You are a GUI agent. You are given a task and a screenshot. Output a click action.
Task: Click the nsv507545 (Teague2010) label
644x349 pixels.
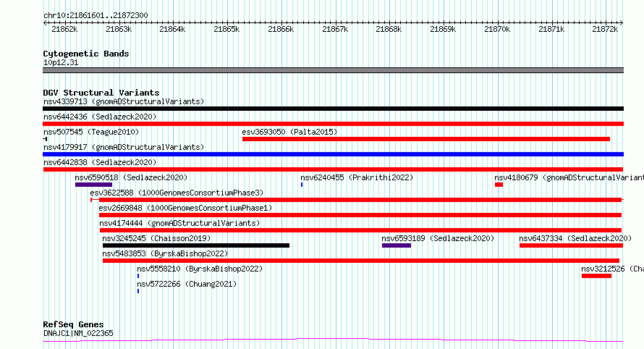(91, 132)
